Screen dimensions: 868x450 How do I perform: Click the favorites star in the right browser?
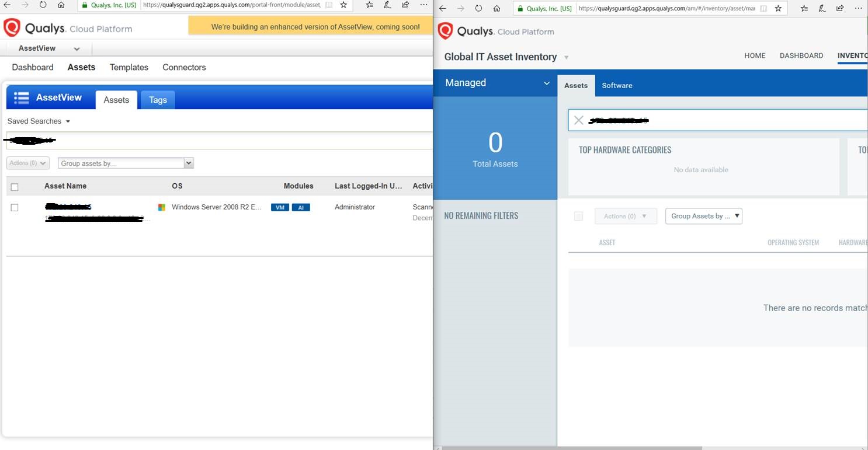pyautogui.click(x=779, y=9)
